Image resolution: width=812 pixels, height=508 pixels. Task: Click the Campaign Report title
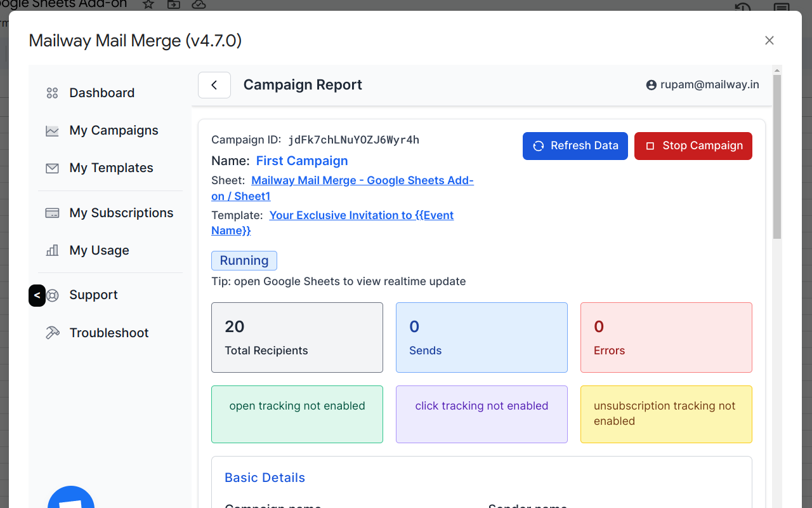(x=303, y=85)
